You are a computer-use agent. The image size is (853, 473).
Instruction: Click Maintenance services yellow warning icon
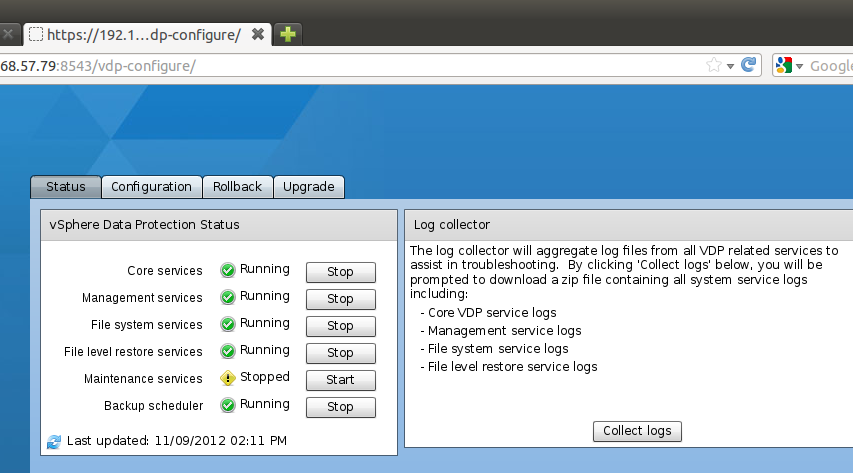228,378
